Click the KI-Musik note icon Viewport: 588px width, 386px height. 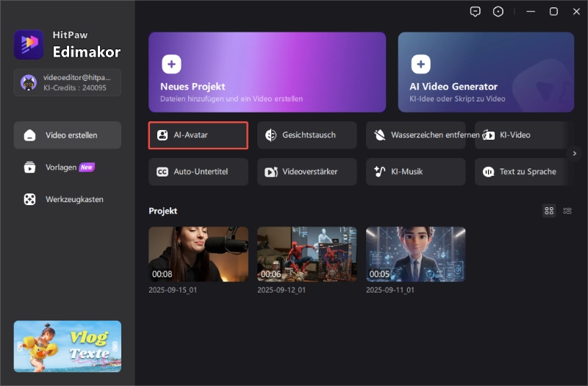[379, 171]
